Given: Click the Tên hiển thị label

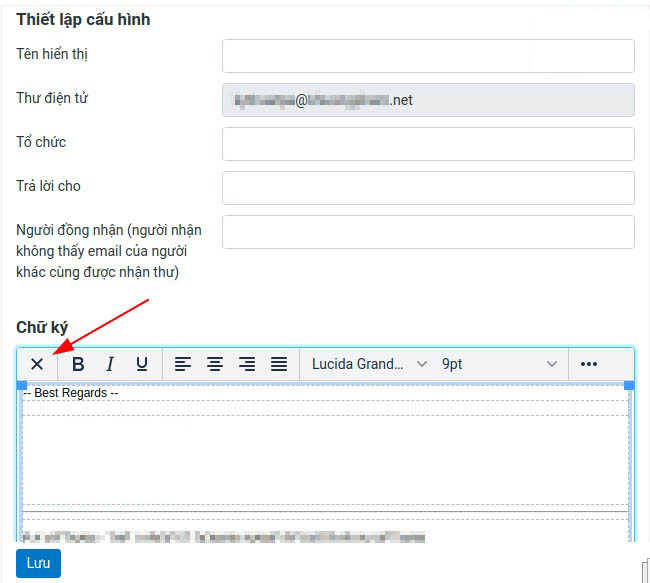Looking at the screenshot, I should pyautogui.click(x=52, y=54).
